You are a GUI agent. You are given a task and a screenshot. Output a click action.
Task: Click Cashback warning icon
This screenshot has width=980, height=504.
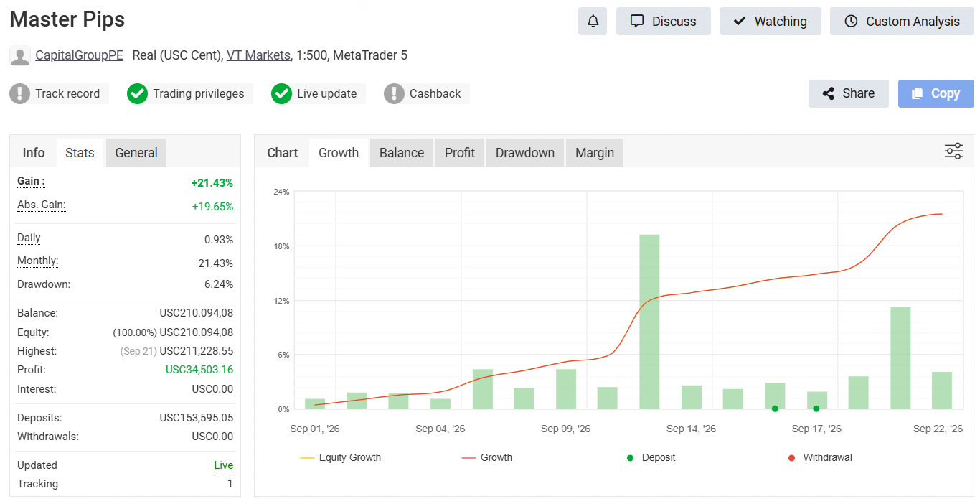coord(394,93)
